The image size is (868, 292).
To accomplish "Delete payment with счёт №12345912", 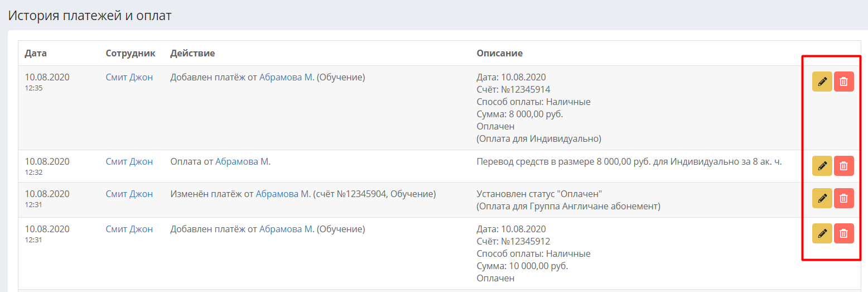I will pos(843,233).
